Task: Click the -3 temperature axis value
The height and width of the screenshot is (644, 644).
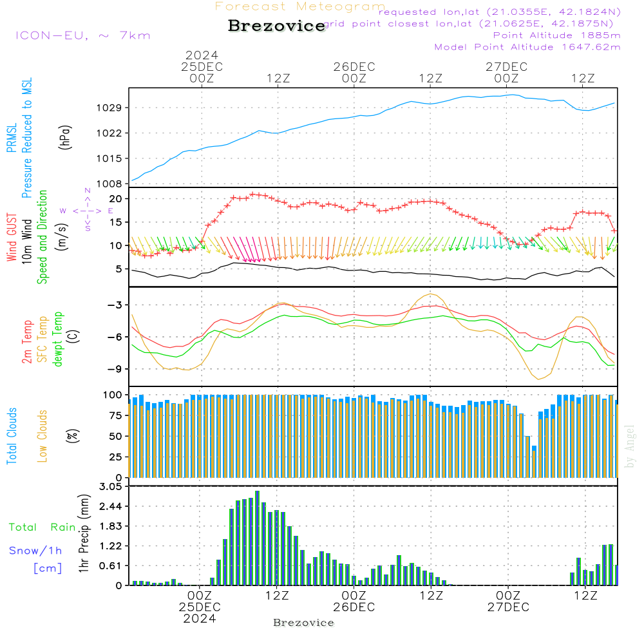Action: [x=115, y=305]
